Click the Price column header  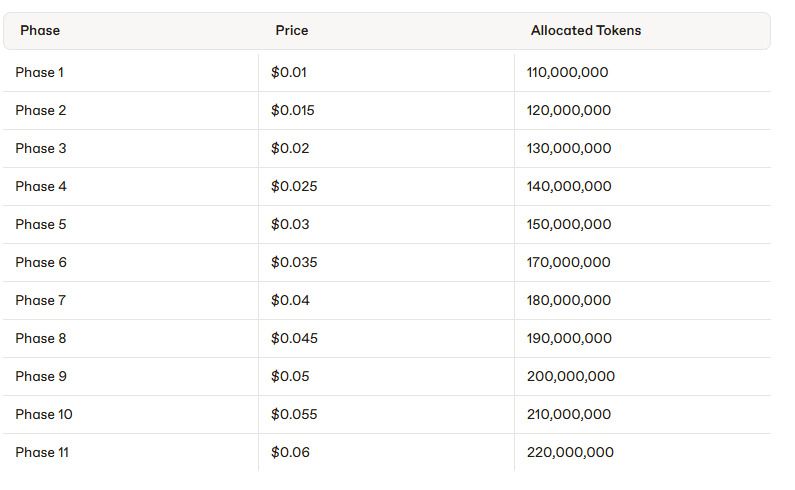click(292, 31)
